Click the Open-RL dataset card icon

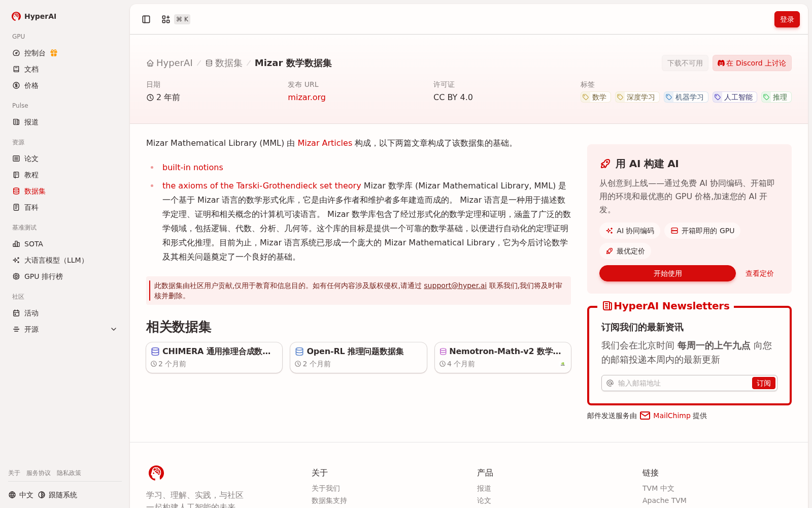point(299,352)
